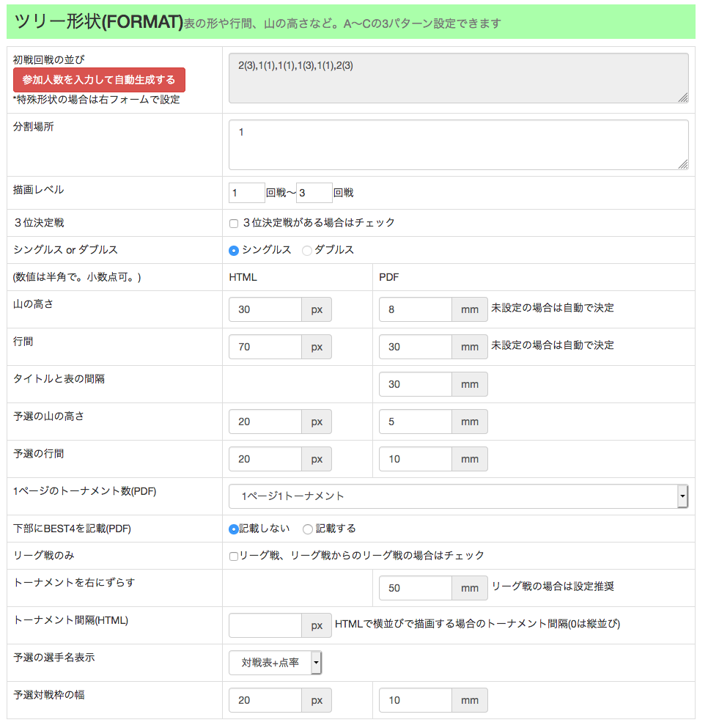Screen dimensions: 708x728
Task: Click the 山の高さ HTML px field
Action: point(265,309)
